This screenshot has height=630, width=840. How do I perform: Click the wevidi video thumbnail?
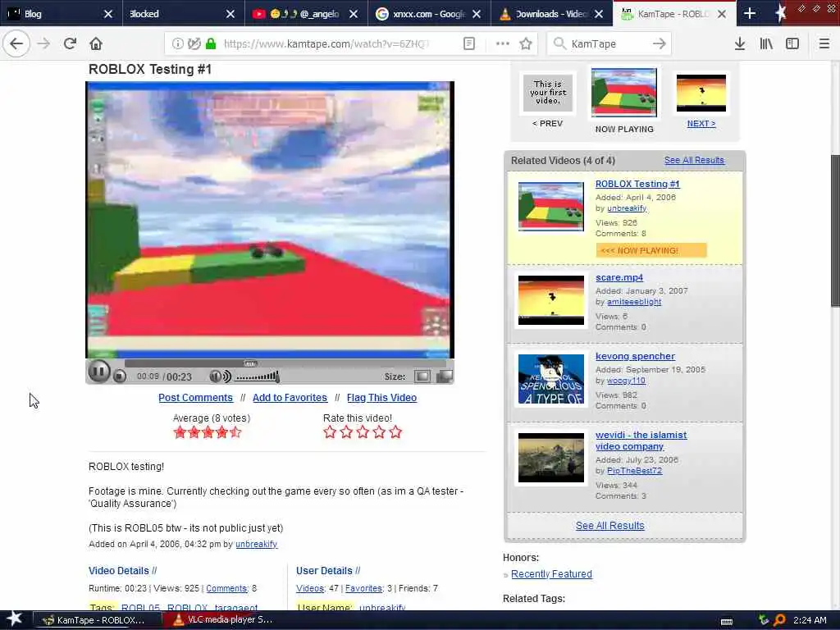550,458
